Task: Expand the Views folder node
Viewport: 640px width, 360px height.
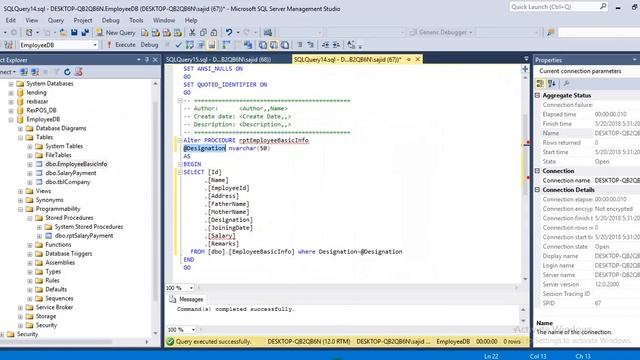Action: 20,191
